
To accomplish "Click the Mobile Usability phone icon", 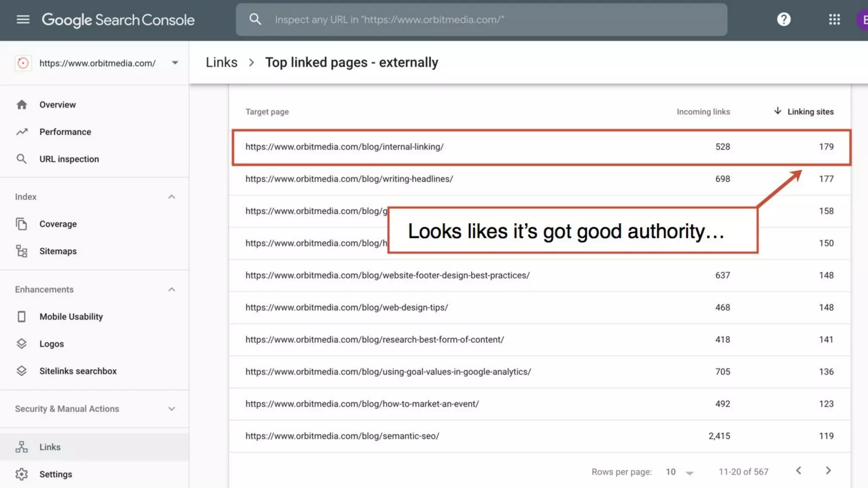I will pyautogui.click(x=22, y=316).
